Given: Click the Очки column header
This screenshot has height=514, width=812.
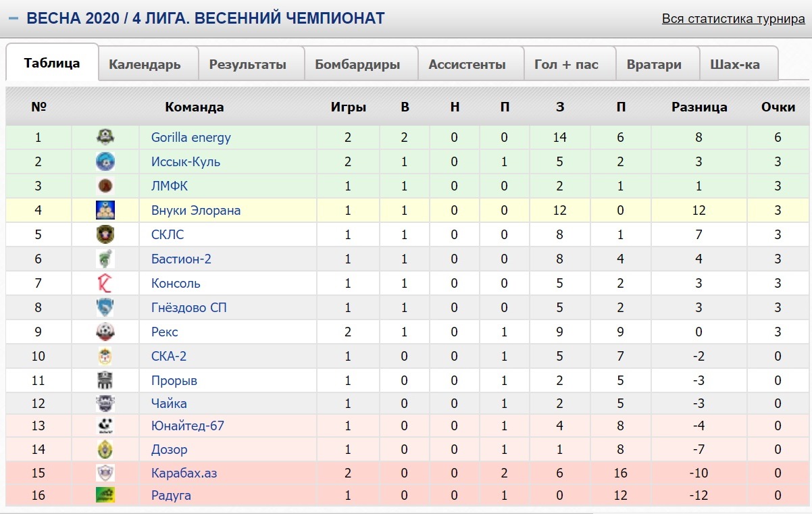Looking at the screenshot, I should point(778,107).
